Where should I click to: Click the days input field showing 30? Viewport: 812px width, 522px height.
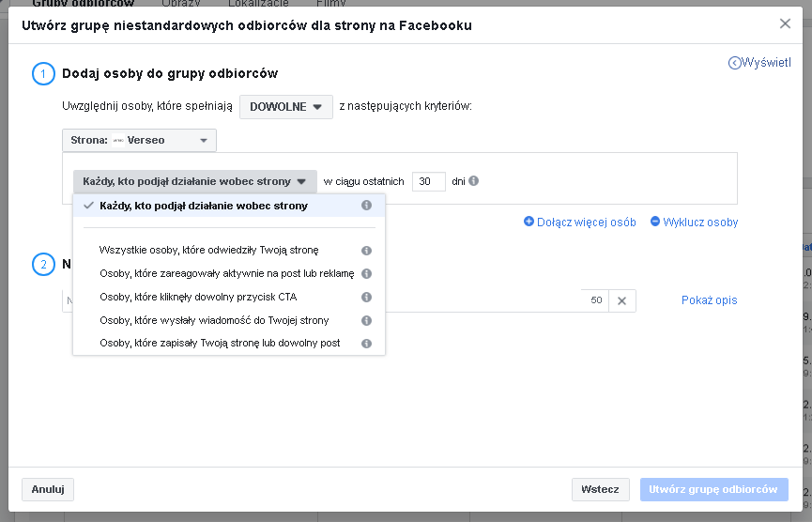click(429, 182)
